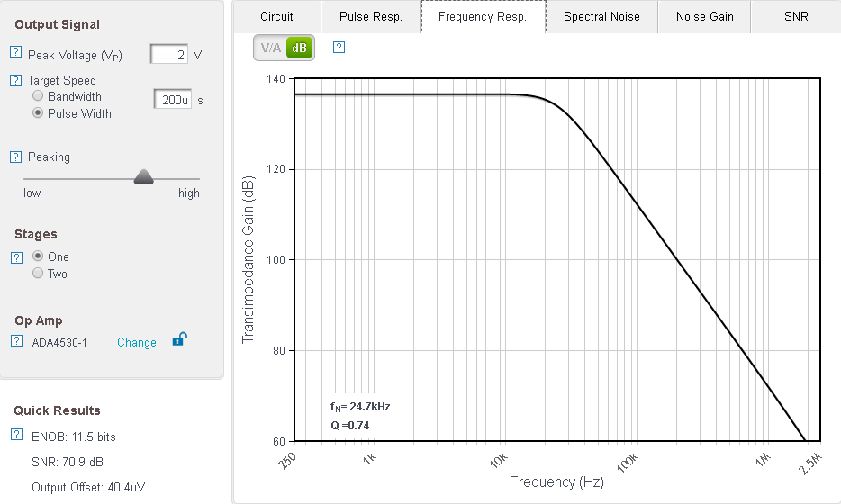Open the Noise Gain tab
Screen dimensions: 841x504
704,16
